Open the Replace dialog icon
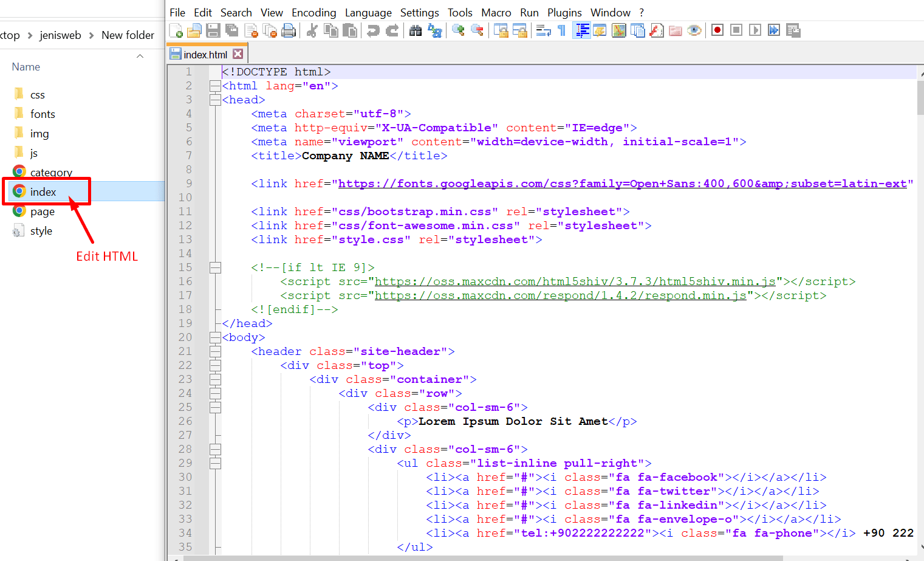Screen dimensions: 924x561 coord(435,30)
